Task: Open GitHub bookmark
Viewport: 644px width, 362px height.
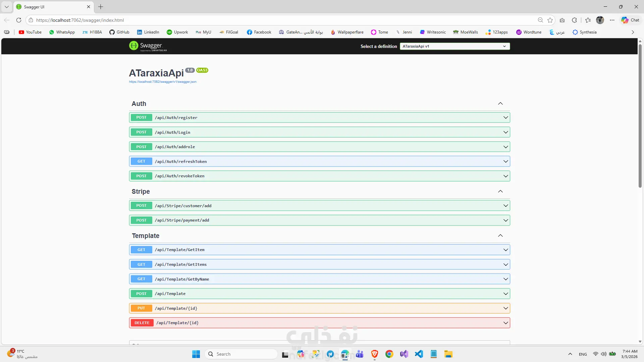Action: click(x=119, y=32)
